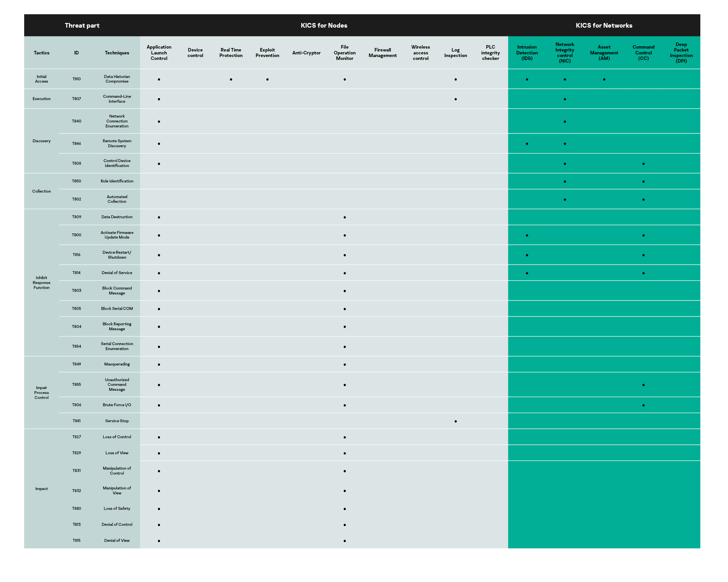Viewport: 728px width, 582px height.
Task: Click the 'KICS for Networks' header
Action: pyautogui.click(x=604, y=26)
